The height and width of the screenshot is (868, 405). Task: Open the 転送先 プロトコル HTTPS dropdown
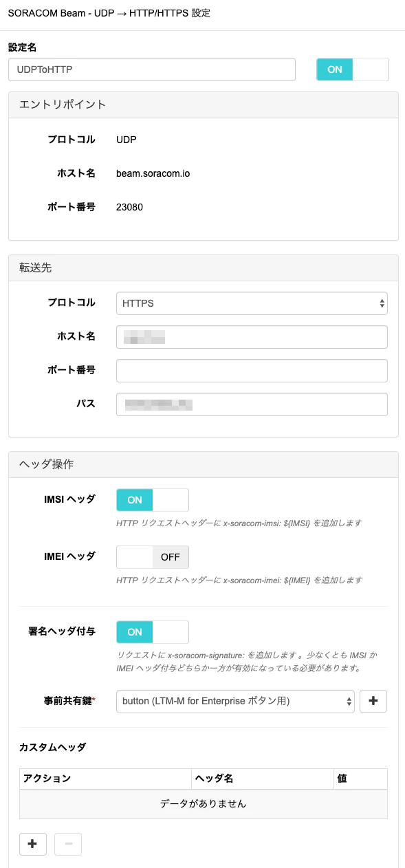click(x=252, y=303)
